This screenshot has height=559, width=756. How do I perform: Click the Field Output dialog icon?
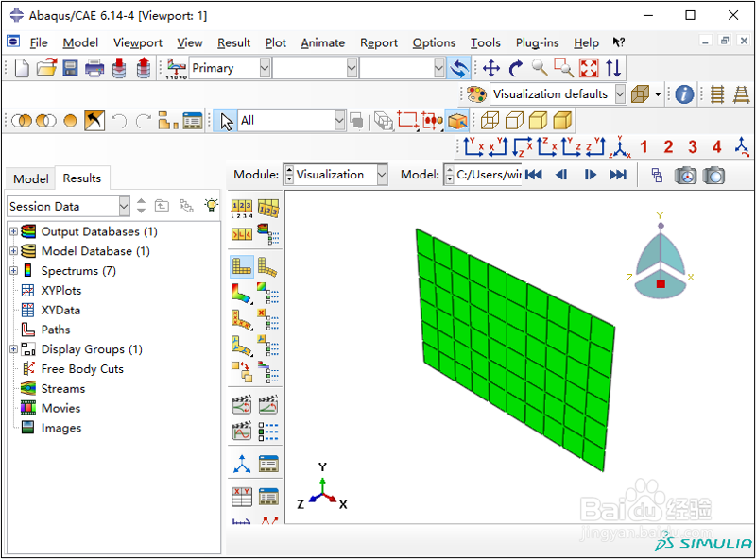[177, 68]
